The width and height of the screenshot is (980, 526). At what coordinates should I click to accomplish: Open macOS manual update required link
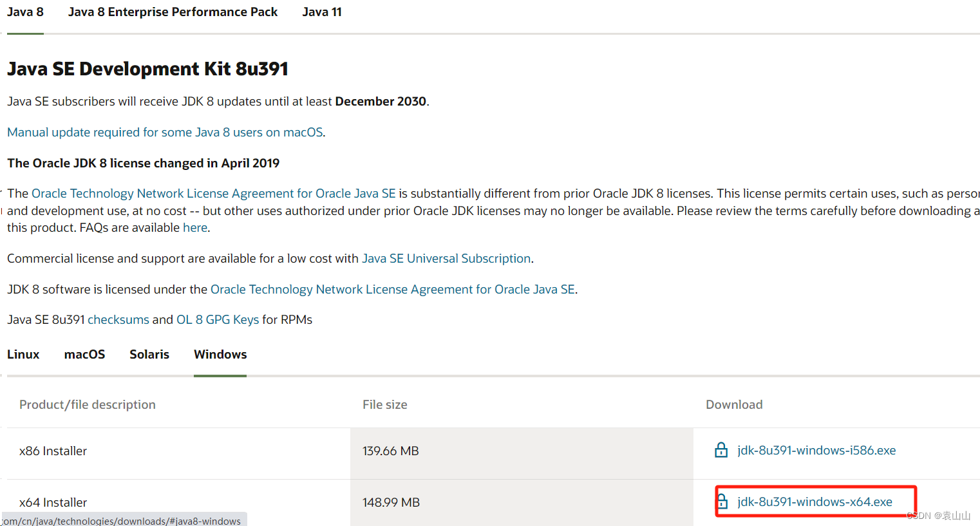click(x=166, y=132)
